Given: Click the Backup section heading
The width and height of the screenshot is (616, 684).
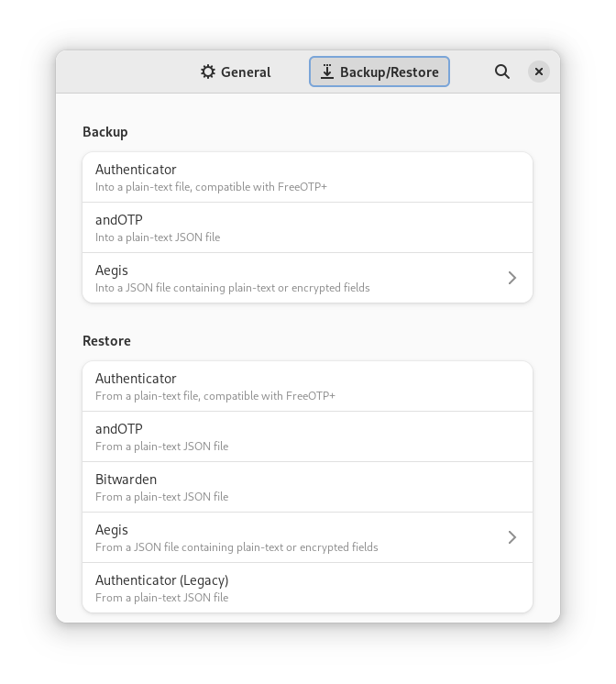Looking at the screenshot, I should 105,132.
